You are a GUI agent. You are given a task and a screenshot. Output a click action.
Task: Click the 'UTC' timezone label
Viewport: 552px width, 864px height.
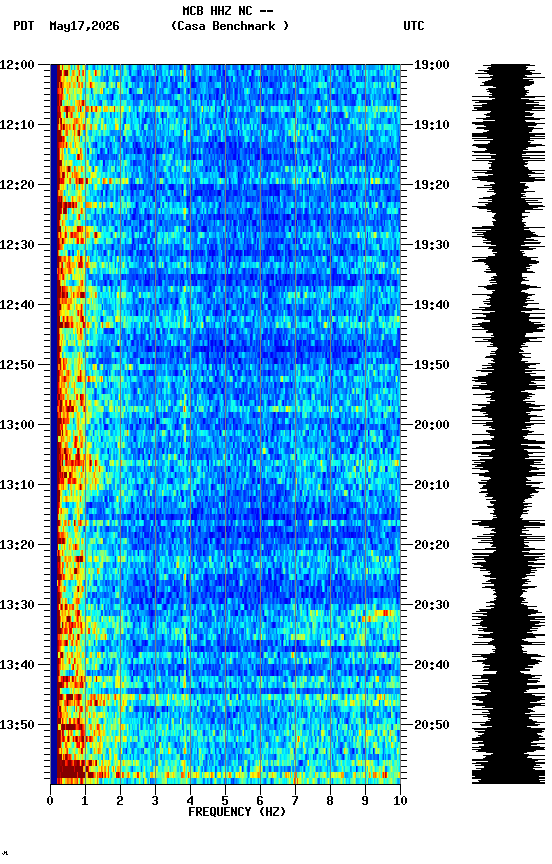pos(414,26)
